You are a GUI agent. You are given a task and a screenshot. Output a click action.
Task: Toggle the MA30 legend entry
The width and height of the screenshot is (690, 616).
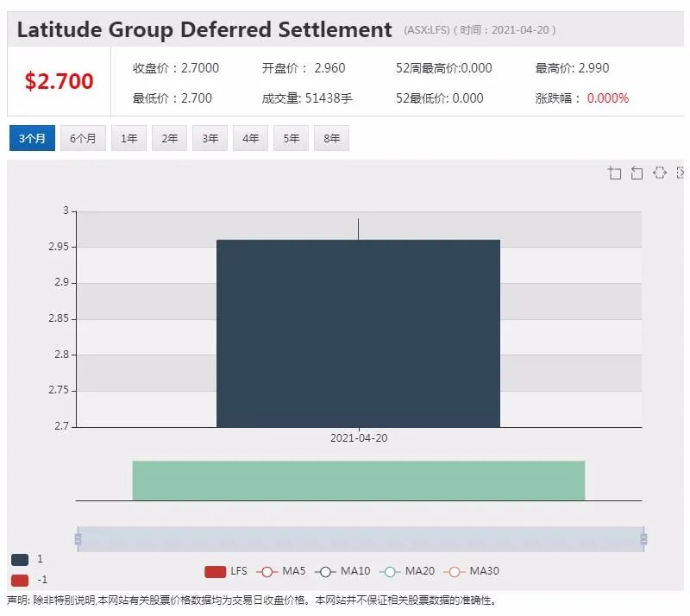point(471,571)
